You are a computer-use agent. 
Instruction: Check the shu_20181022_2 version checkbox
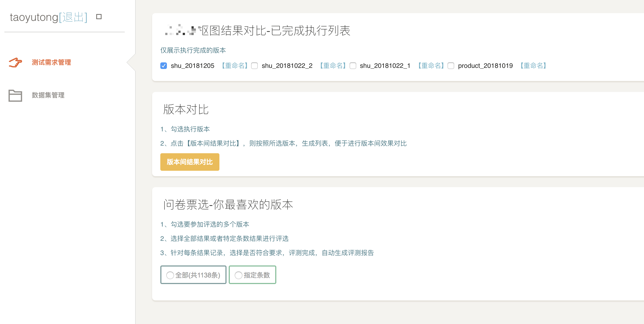254,66
